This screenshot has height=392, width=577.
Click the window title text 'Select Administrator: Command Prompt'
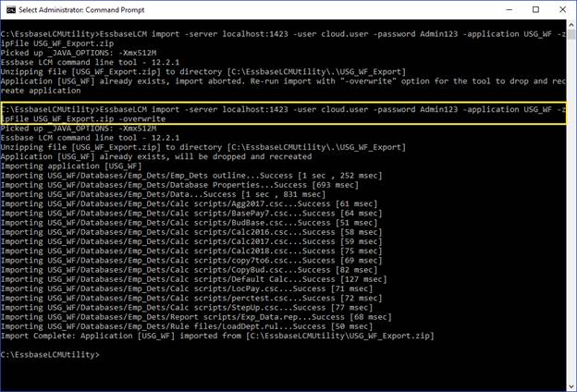[x=88, y=9]
